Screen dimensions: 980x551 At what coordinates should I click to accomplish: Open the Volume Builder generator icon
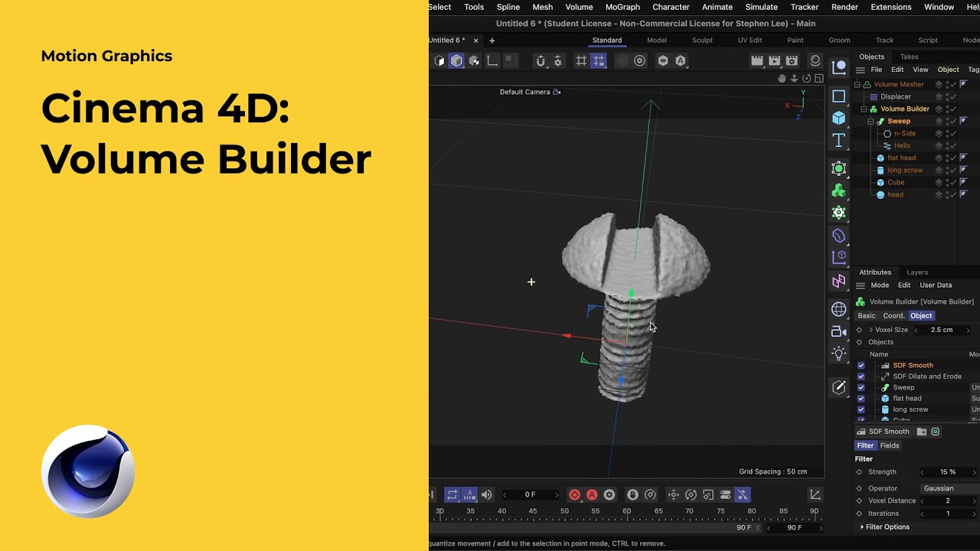tap(839, 191)
